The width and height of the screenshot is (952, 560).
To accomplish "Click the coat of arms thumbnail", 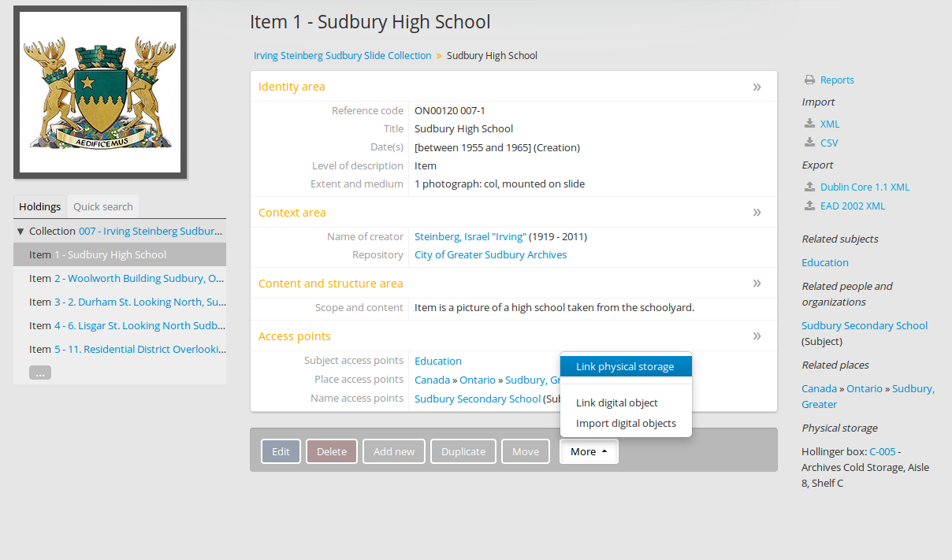I will pos(100,92).
